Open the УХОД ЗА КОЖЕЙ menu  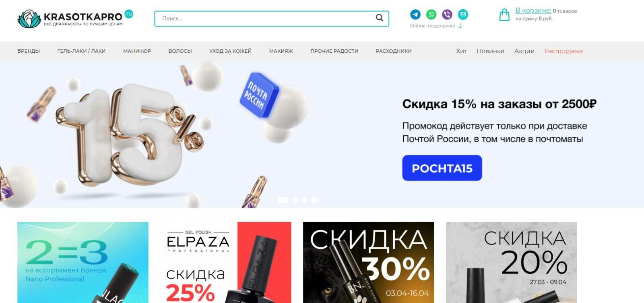[x=230, y=51]
